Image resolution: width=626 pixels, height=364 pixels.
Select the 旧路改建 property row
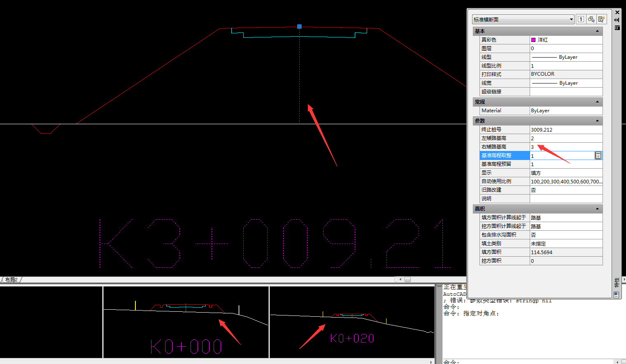tap(504, 190)
